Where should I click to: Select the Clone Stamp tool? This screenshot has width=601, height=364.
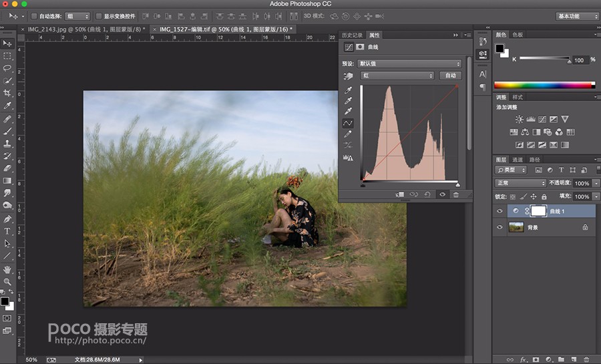click(7, 144)
